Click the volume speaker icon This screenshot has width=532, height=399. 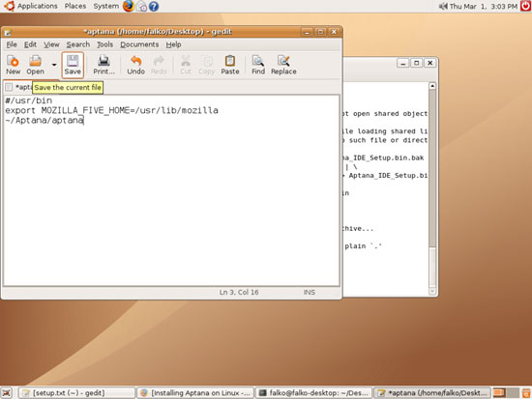443,6
